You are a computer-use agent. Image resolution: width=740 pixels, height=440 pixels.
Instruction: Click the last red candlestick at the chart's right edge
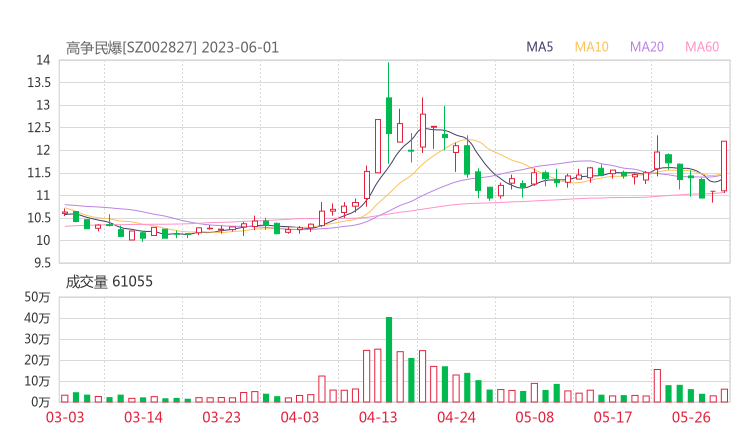(724, 166)
